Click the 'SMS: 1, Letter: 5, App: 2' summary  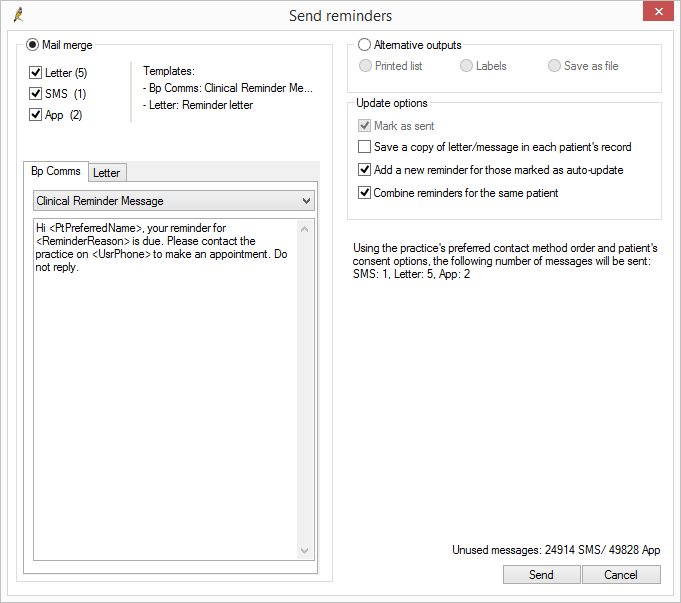[x=411, y=274]
